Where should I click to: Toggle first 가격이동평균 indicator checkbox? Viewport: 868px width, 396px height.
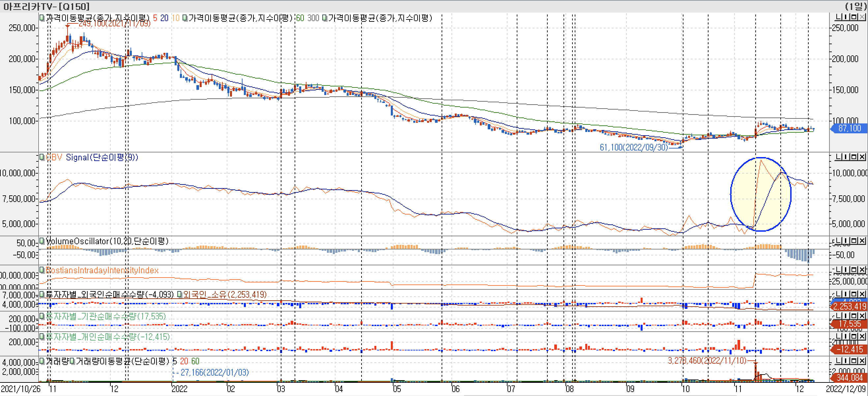coord(42,18)
